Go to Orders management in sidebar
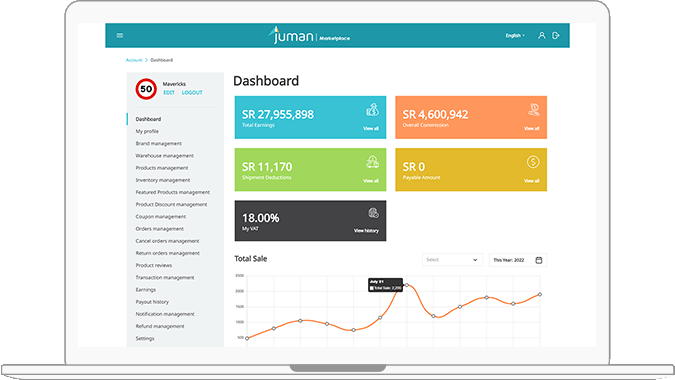The height and width of the screenshot is (380, 675). [159, 229]
